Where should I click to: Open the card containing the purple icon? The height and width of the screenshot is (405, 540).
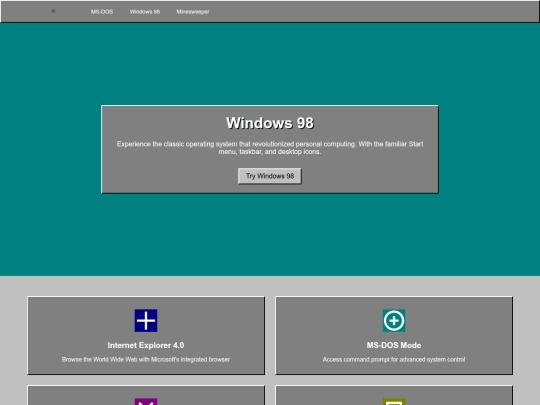point(146,395)
